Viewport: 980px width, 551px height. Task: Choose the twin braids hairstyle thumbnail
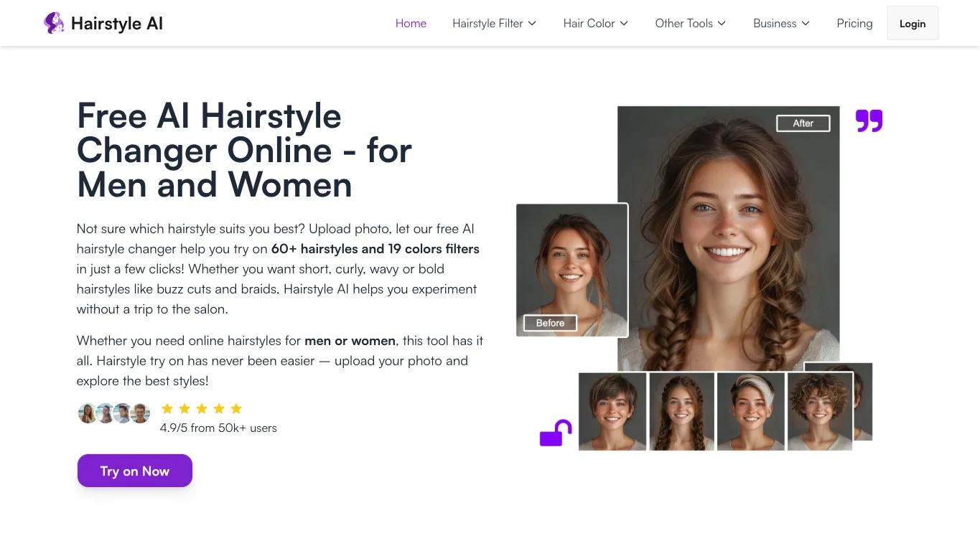click(x=682, y=412)
